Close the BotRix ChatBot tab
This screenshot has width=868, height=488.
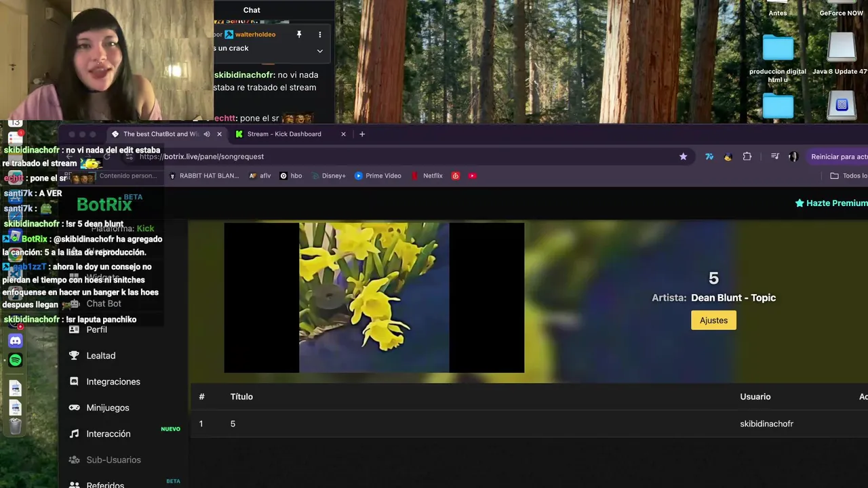[x=219, y=134]
